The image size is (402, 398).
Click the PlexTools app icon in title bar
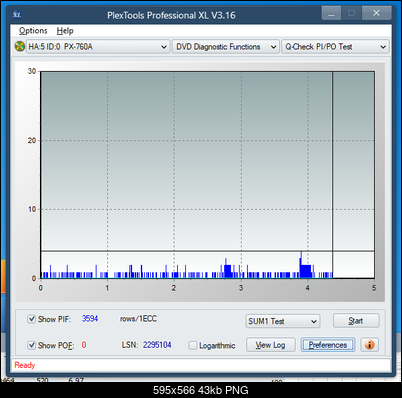pos(17,15)
